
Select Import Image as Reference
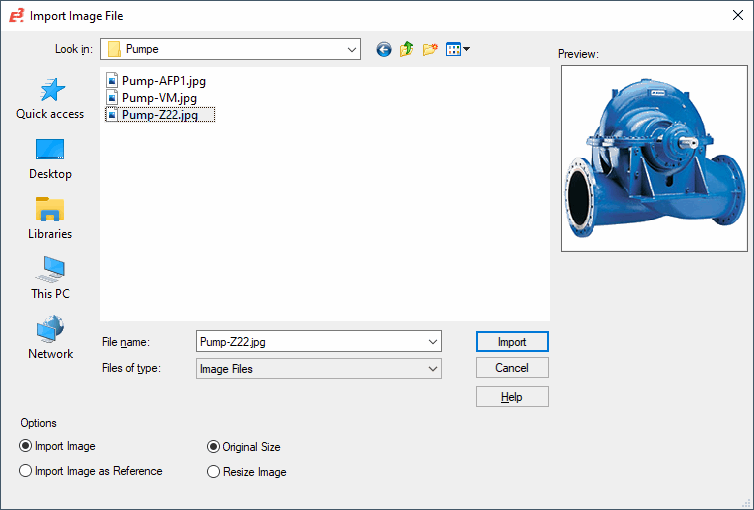[x=26, y=471]
